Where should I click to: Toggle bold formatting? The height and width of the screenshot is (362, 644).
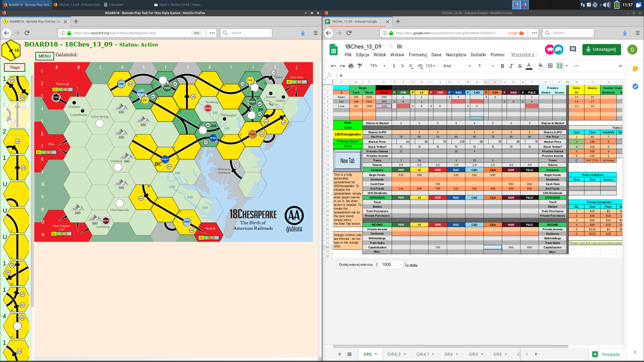coord(502,66)
